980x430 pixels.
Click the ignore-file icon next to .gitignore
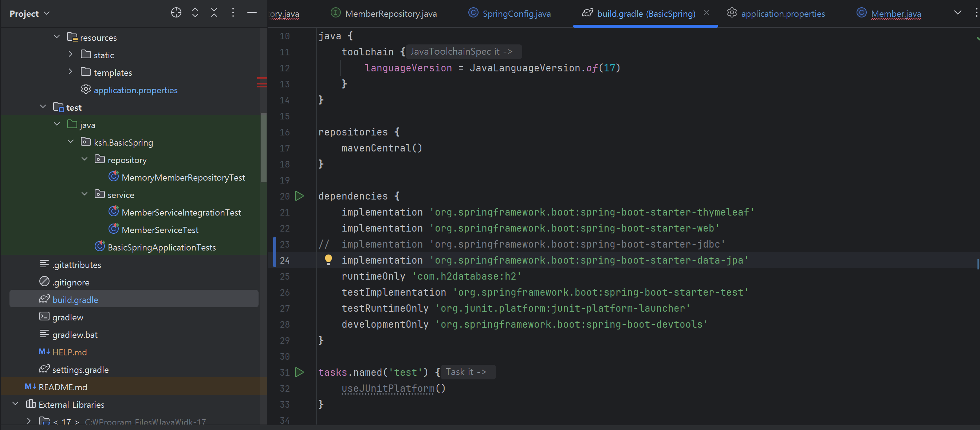click(44, 281)
